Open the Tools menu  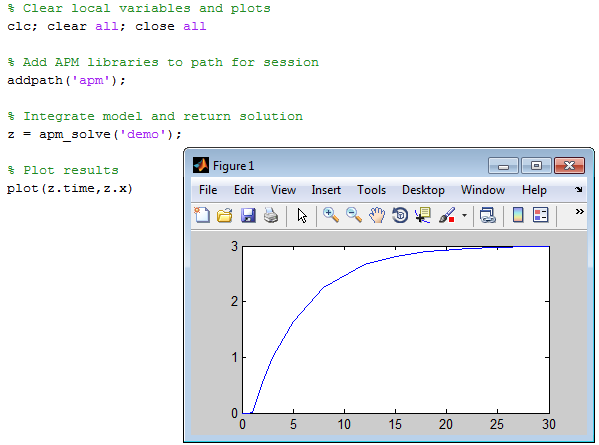click(x=371, y=190)
